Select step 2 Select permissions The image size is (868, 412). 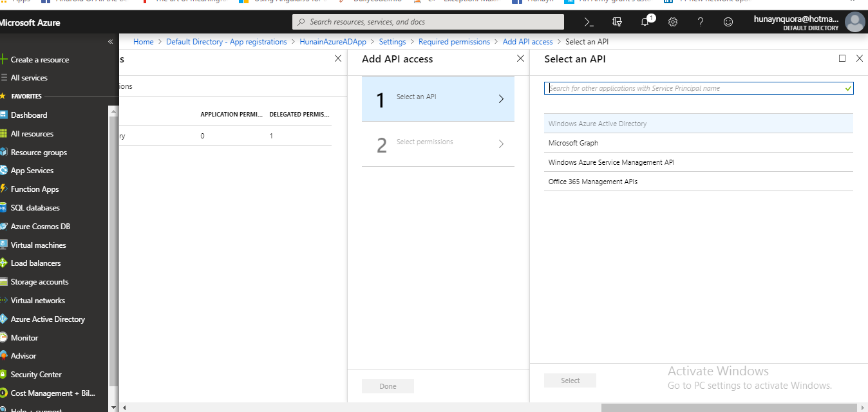[438, 144]
